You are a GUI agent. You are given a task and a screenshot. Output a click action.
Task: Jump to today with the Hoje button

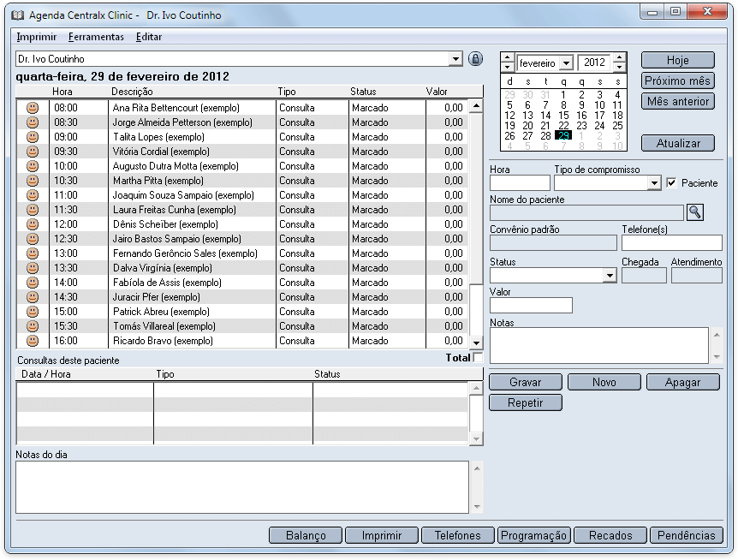pyautogui.click(x=678, y=60)
